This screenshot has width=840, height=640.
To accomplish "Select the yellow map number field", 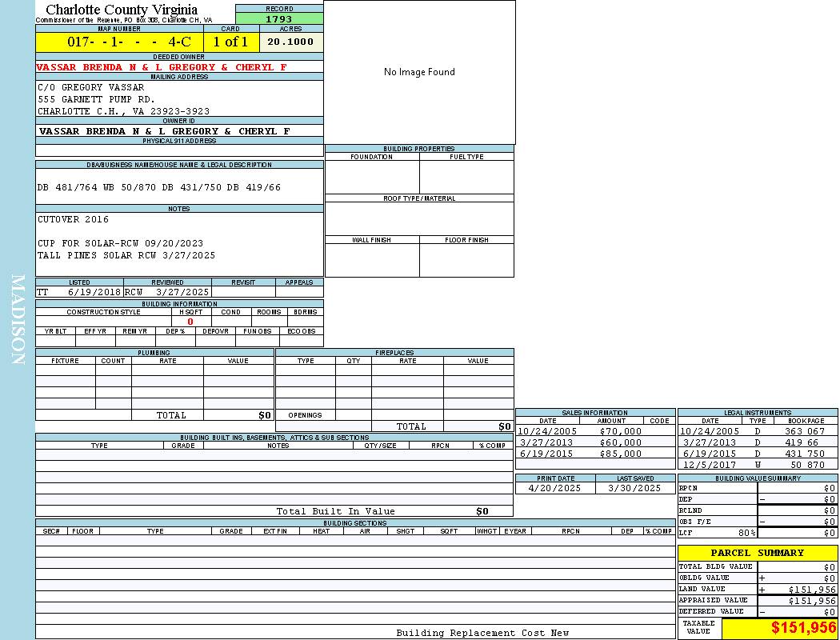I will (x=119, y=42).
